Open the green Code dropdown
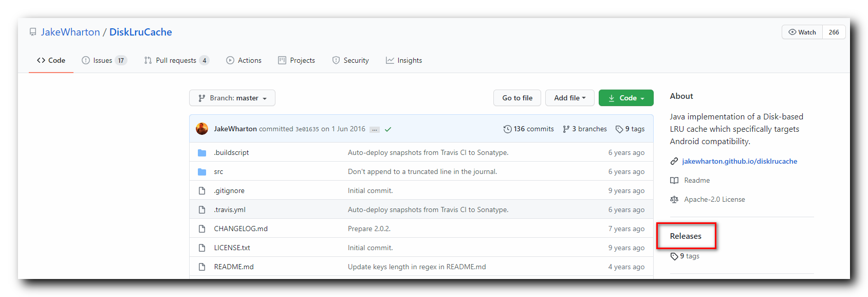 pyautogui.click(x=626, y=98)
